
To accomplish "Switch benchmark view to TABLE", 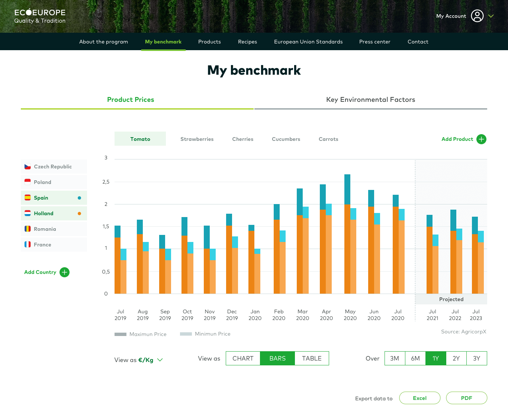I will point(312,358).
